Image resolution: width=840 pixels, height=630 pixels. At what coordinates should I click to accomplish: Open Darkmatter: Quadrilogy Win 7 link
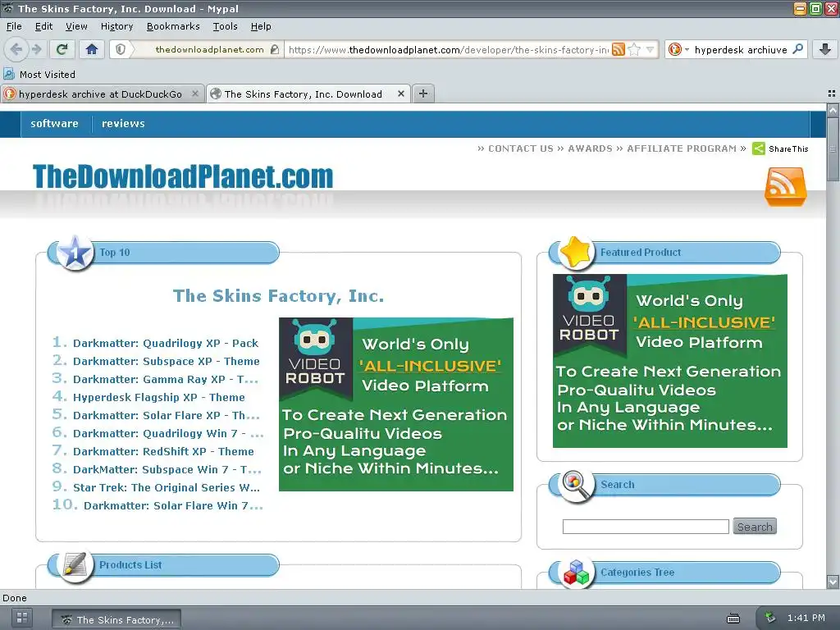click(168, 433)
